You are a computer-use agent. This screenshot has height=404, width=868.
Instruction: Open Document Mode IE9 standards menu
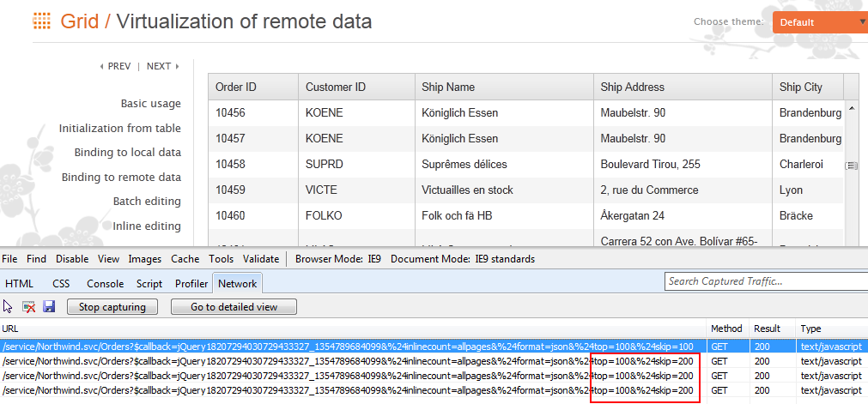pos(482,258)
